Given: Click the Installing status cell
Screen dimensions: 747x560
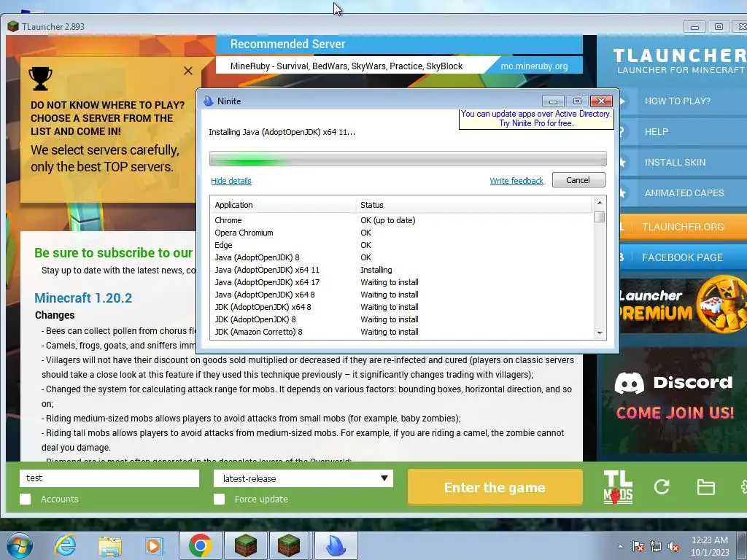Looking at the screenshot, I should (376, 270).
